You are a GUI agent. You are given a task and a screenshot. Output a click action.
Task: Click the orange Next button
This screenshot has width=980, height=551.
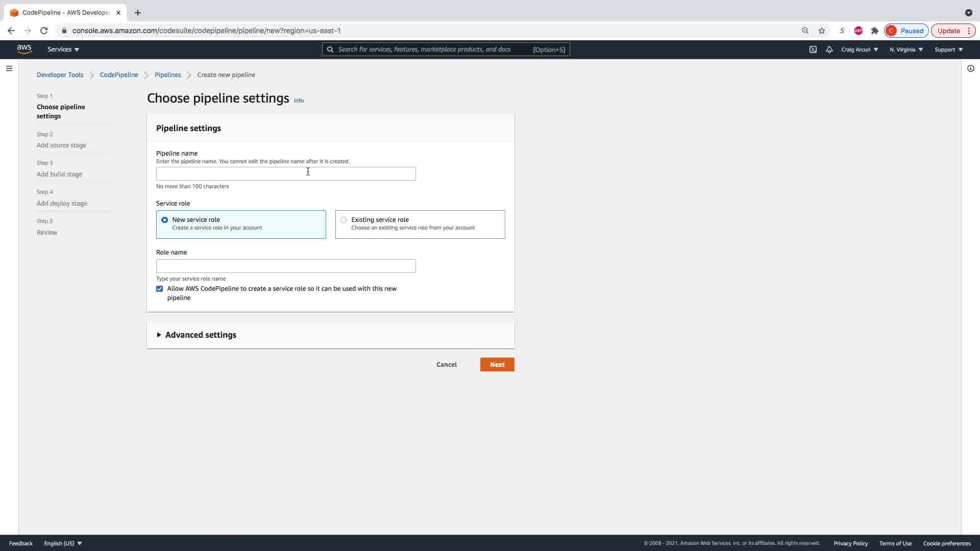(x=497, y=365)
